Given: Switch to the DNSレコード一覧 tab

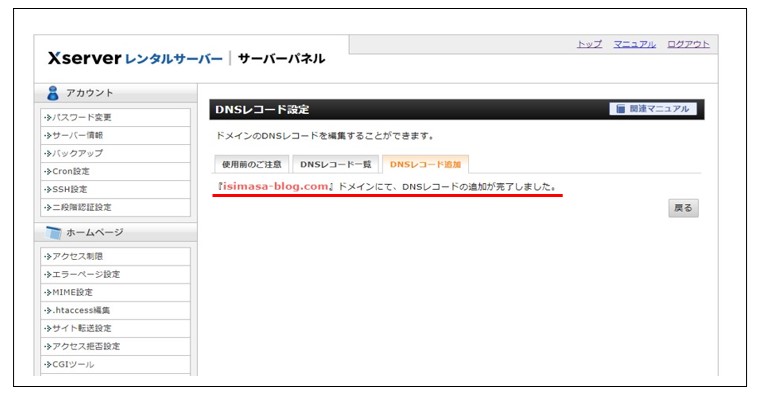Looking at the screenshot, I should click(335, 164).
